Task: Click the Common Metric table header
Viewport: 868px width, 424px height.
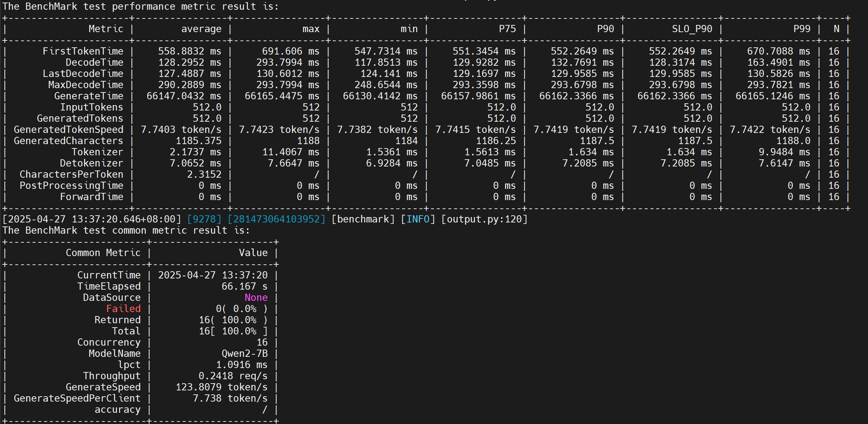Action: pyautogui.click(x=103, y=253)
